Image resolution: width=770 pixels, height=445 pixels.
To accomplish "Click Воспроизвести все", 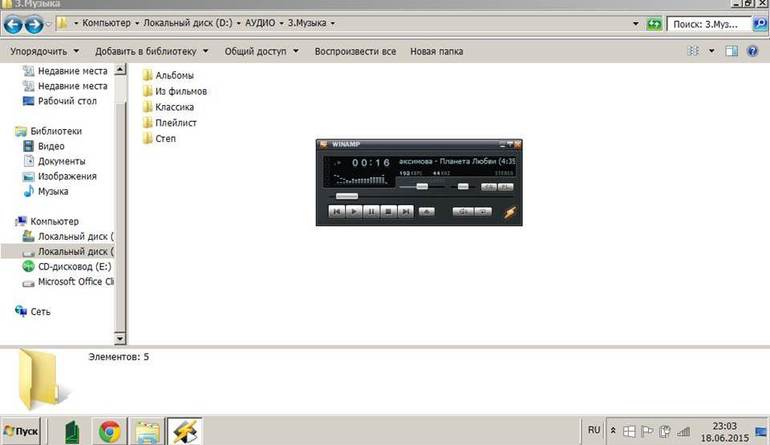I will (x=355, y=51).
